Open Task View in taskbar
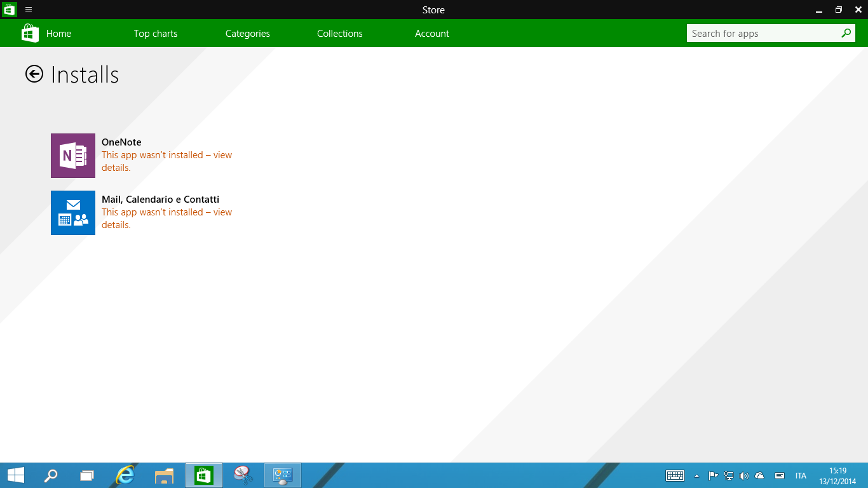Image resolution: width=868 pixels, height=488 pixels. pos(87,475)
